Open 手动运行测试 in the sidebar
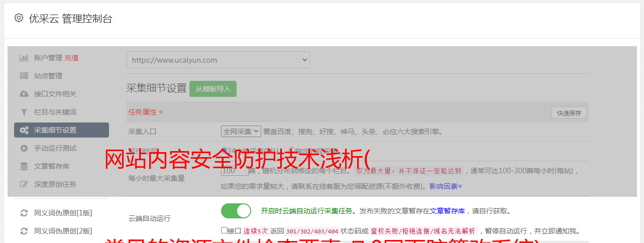 (55, 148)
